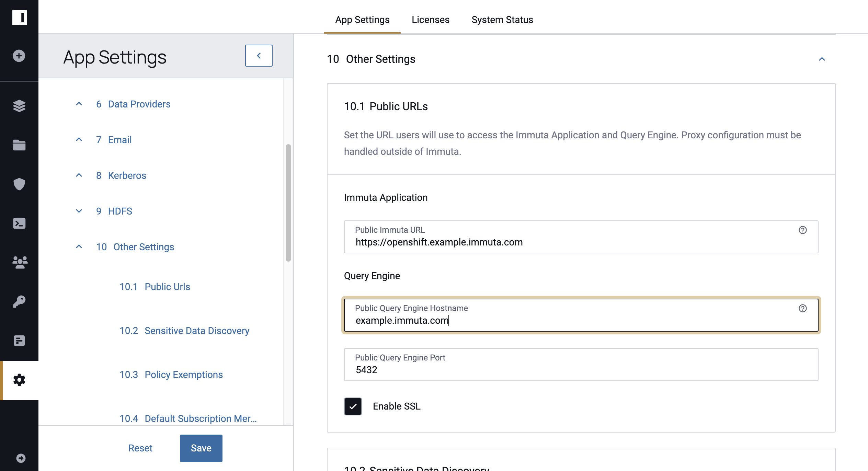Open Admin users group icon
This screenshot has height=471, width=868.
(x=20, y=262)
